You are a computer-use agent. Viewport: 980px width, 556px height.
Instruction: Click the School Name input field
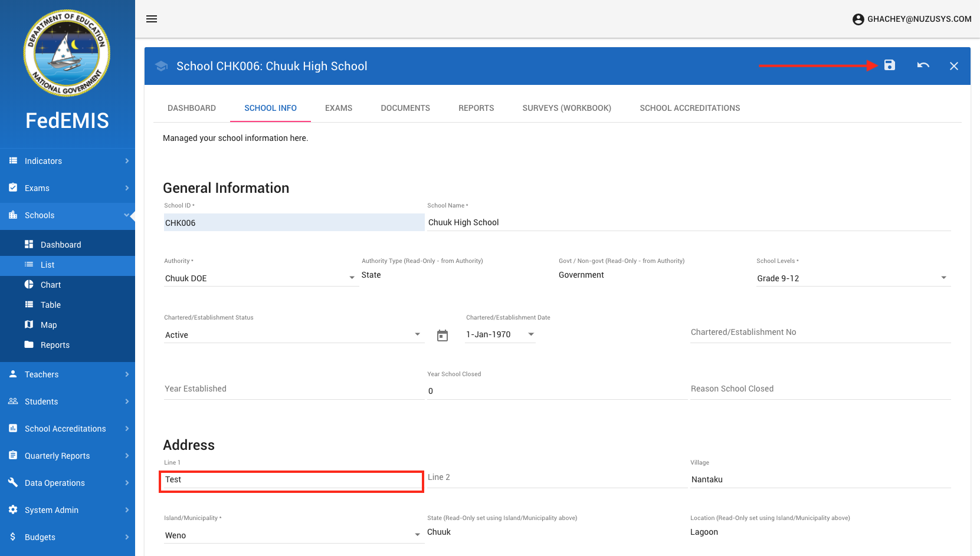[x=688, y=222]
